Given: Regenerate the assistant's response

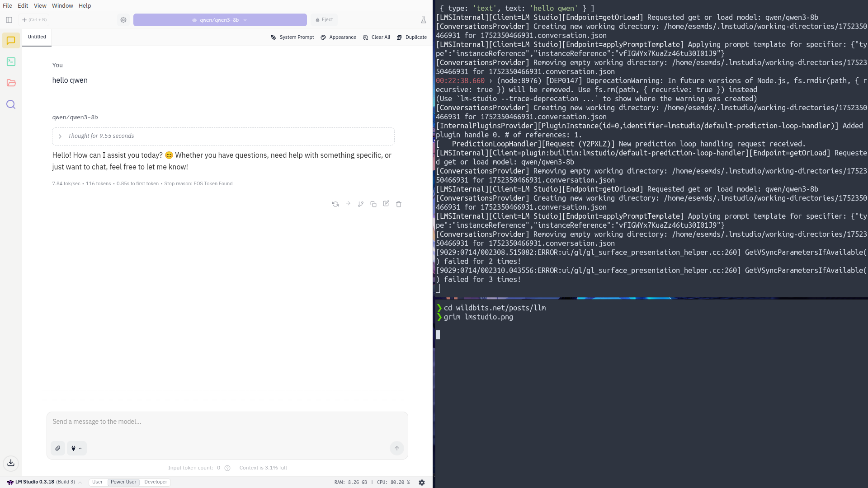Looking at the screenshot, I should click(x=335, y=204).
